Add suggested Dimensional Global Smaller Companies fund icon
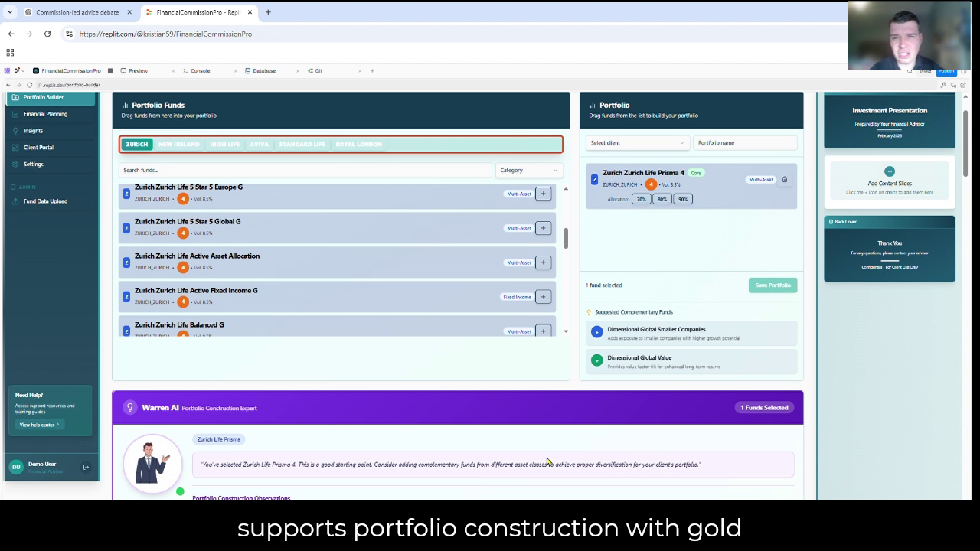Image resolution: width=980 pixels, height=551 pixels. pyautogui.click(x=597, y=332)
